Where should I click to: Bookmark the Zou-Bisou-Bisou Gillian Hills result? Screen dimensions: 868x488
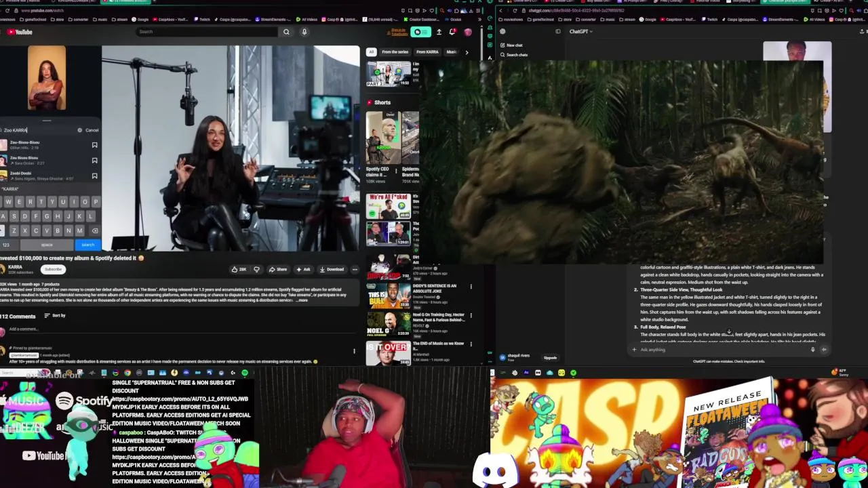[x=94, y=145]
